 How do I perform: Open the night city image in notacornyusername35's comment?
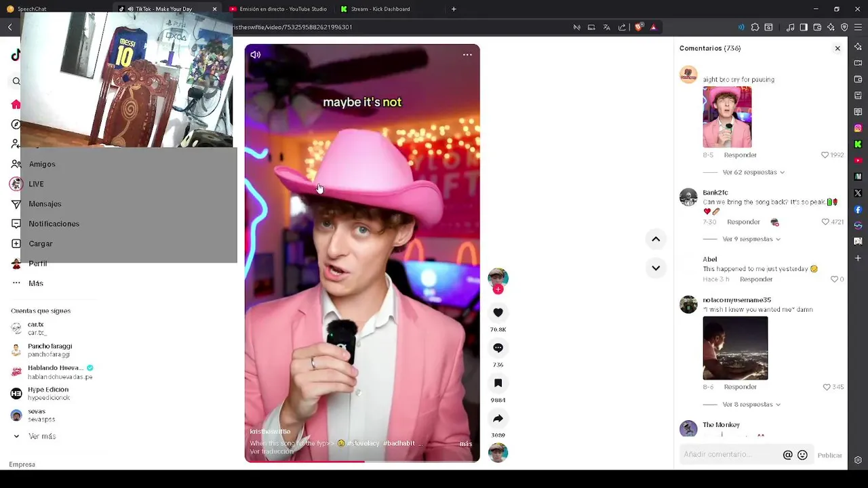735,348
